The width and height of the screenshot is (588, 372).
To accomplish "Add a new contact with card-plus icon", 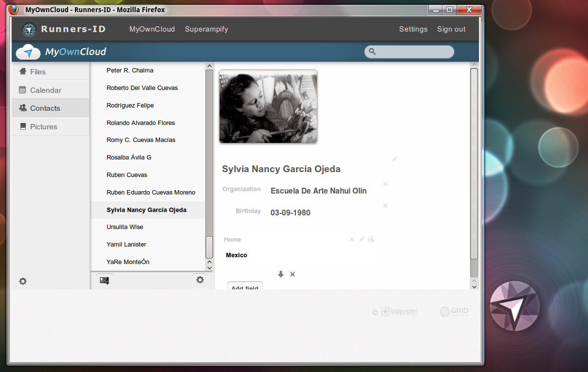I will click(104, 280).
